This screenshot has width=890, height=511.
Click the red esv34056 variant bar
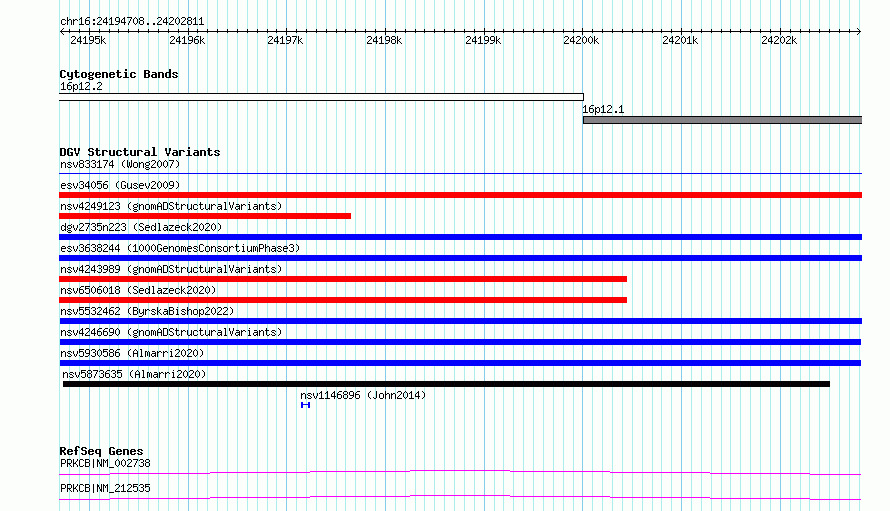460,195
